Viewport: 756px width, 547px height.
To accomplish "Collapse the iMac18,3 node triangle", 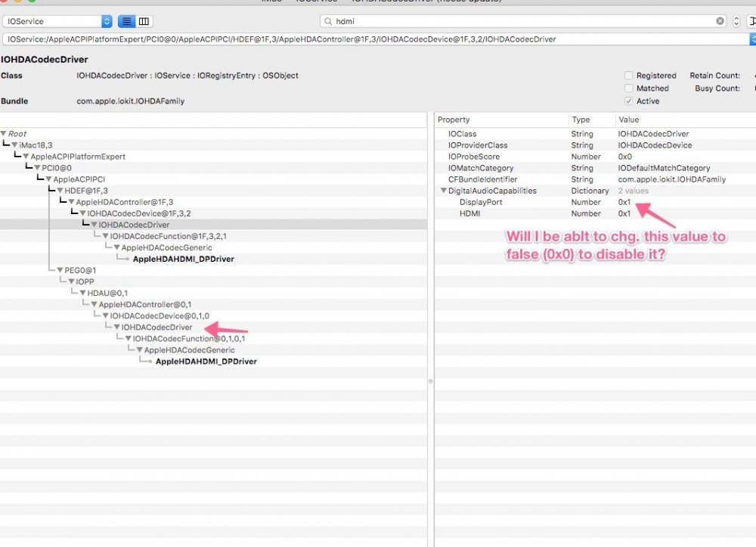I will [14, 145].
